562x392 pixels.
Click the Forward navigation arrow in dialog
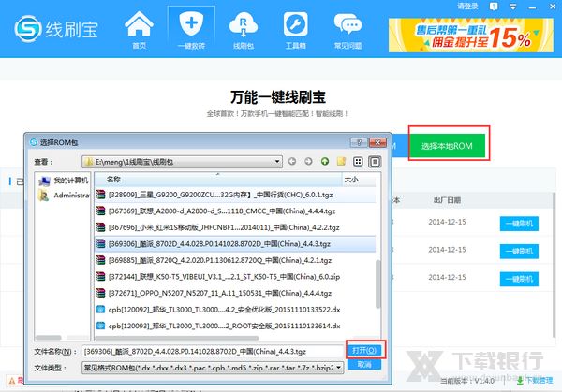pos(308,162)
